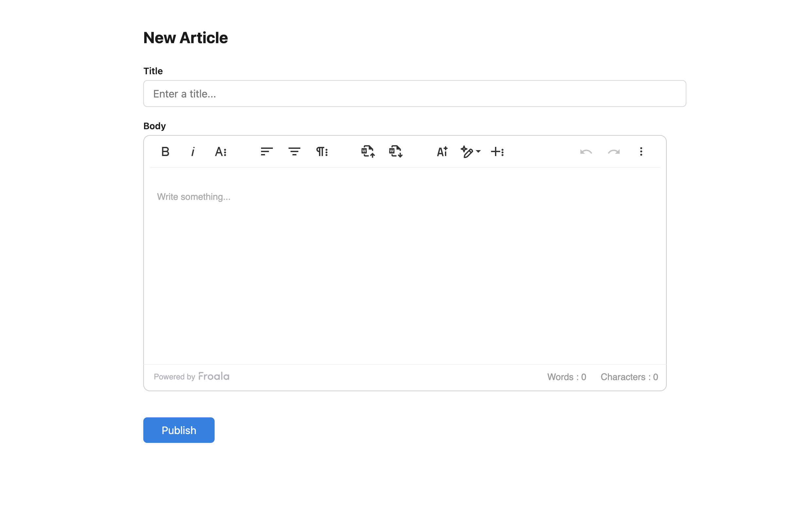Viewport: 812px width, 507px height.
Task: Click the Import from Word icon
Action: pos(368,151)
